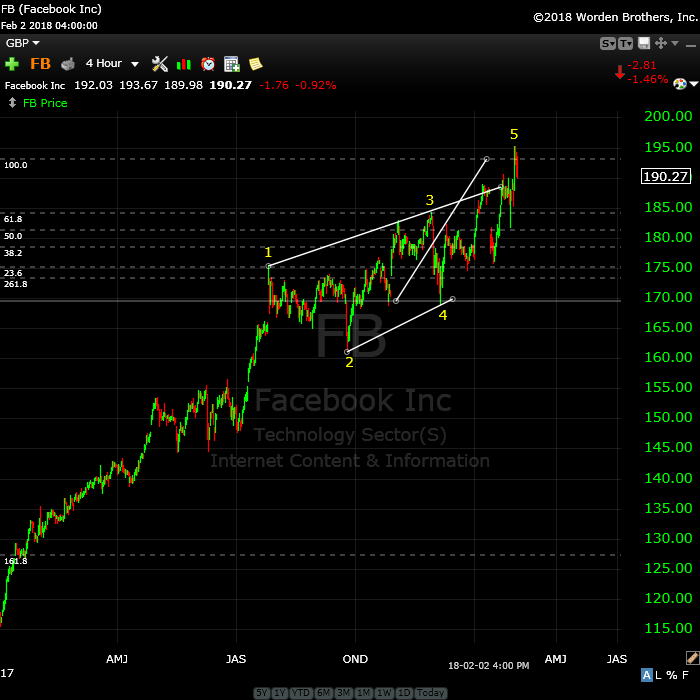
Task: Click the yellow wave label 4
Action: [442, 315]
